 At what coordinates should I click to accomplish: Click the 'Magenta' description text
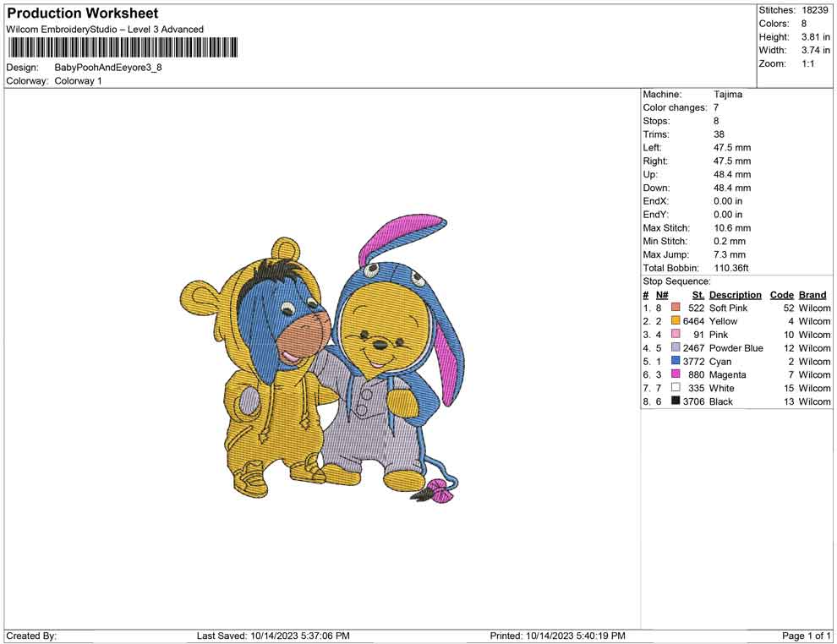click(x=728, y=374)
